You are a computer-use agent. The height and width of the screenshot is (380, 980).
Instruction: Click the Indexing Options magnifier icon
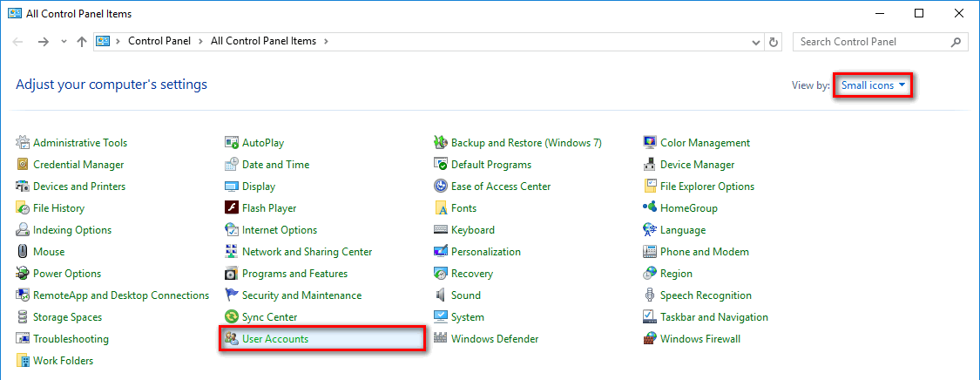point(23,230)
